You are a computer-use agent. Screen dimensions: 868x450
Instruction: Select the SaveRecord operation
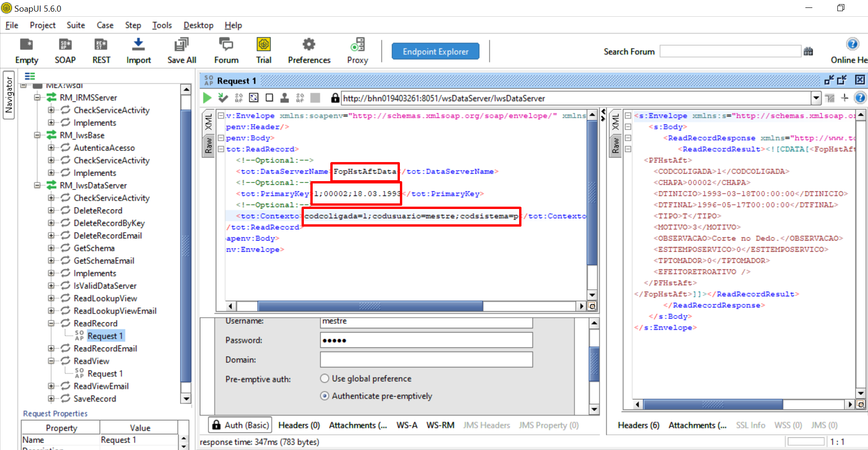coord(95,398)
